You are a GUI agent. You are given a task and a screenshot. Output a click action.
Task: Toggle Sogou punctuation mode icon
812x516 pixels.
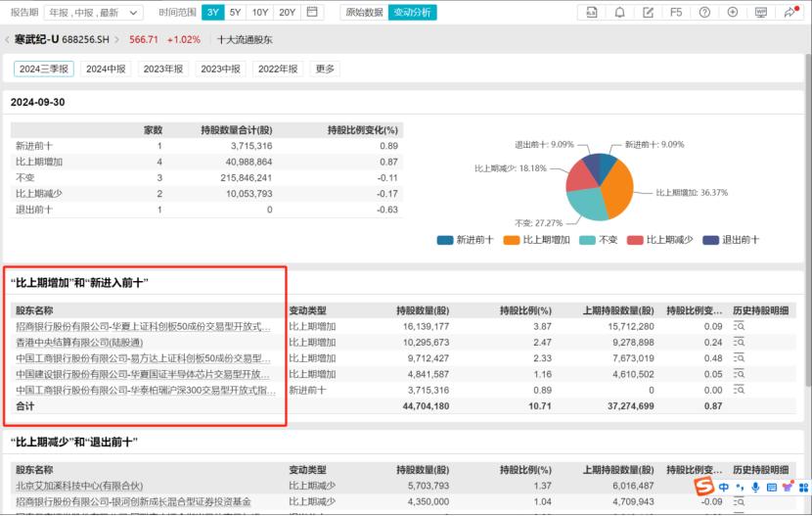click(x=740, y=487)
